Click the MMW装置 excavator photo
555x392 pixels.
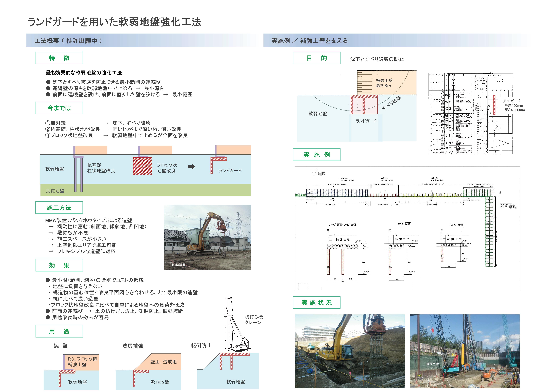(x=207, y=237)
